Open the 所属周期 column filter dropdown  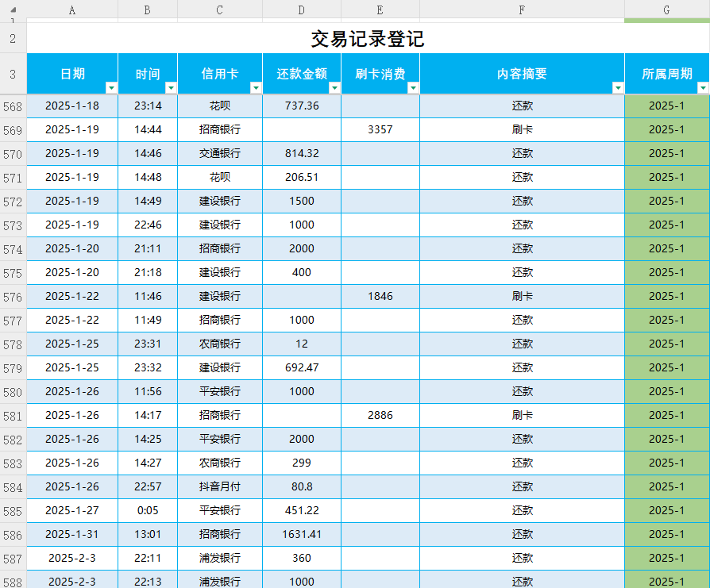[x=703, y=88]
